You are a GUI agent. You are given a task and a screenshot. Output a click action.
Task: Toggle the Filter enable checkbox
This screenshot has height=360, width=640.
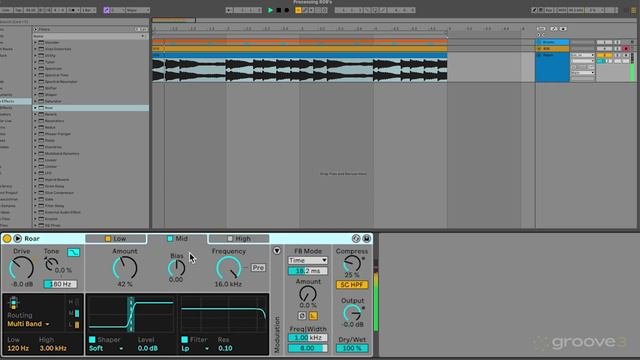click(x=184, y=340)
